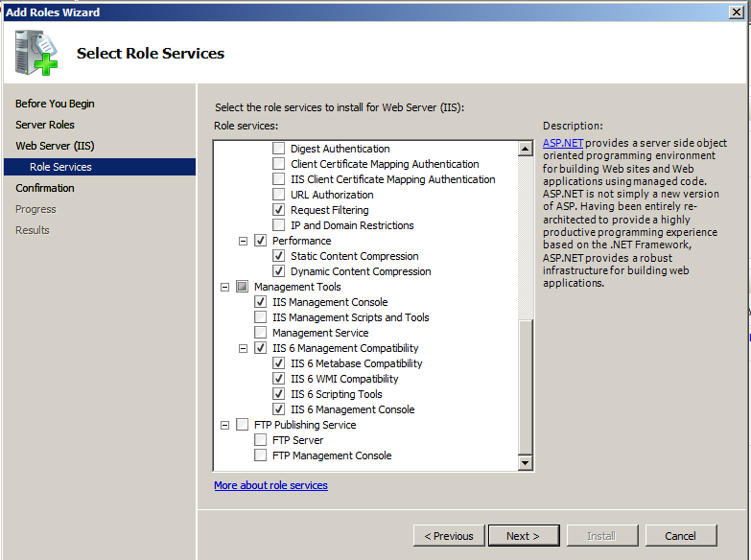Collapse the Performance tree node
This screenshot has height=560, width=751.
(x=243, y=241)
